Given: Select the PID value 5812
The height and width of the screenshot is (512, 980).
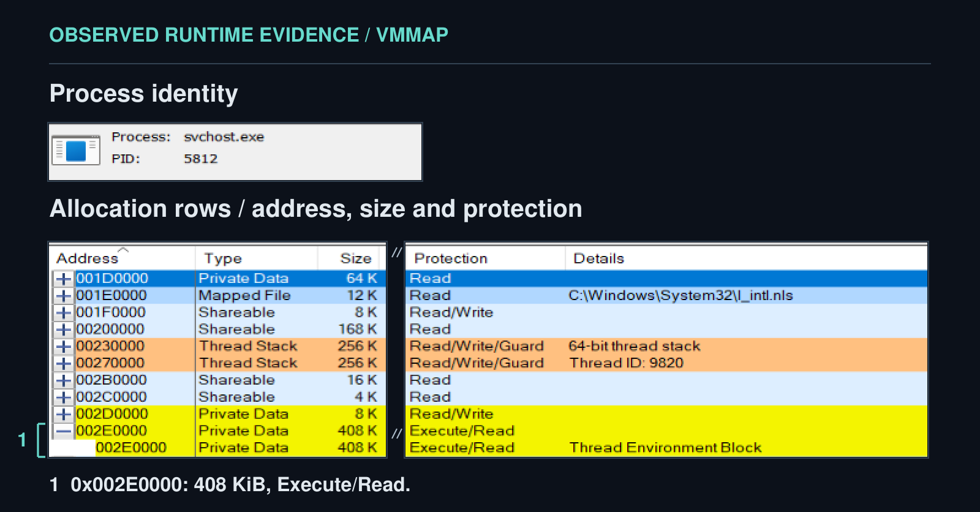Looking at the screenshot, I should (201, 159).
